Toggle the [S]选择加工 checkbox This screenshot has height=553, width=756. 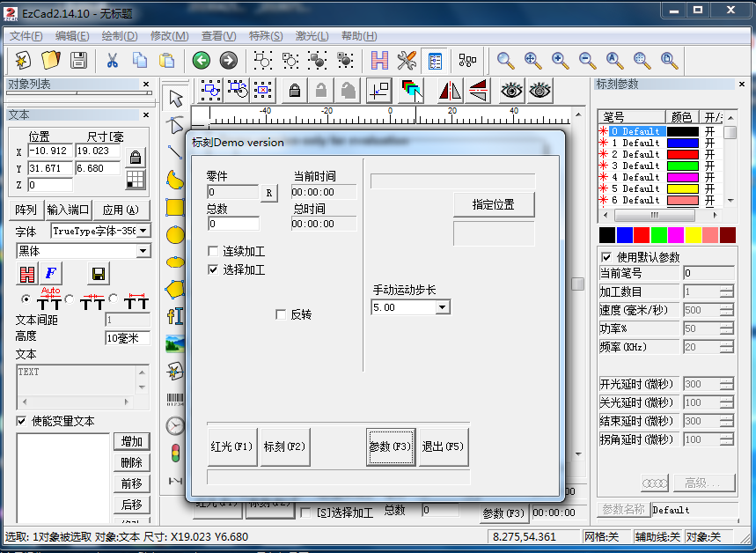tap(305, 512)
